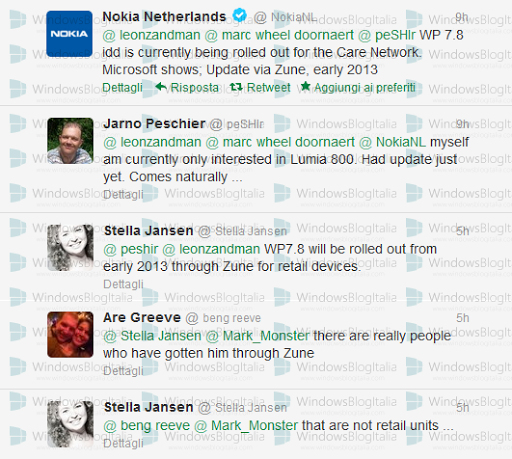Screen dimensions: 512x459
Task: Click the star icon for Aggiungi ai preferiti
Action: (306, 86)
